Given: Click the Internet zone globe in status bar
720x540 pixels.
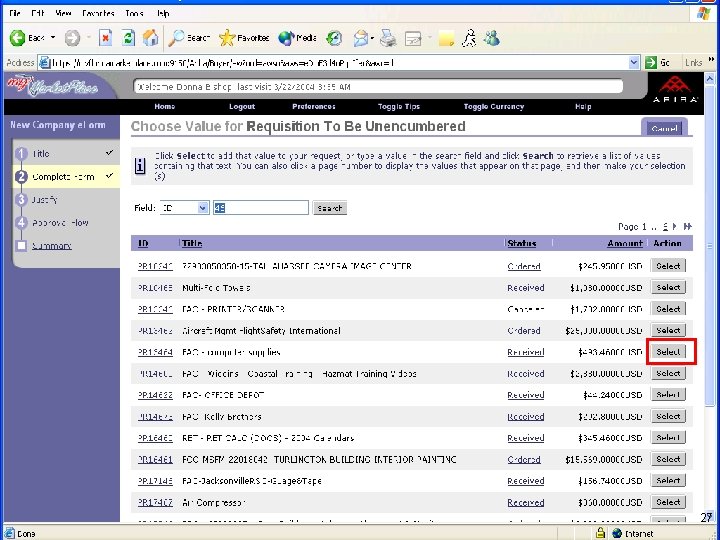Looking at the screenshot, I should [617, 533].
